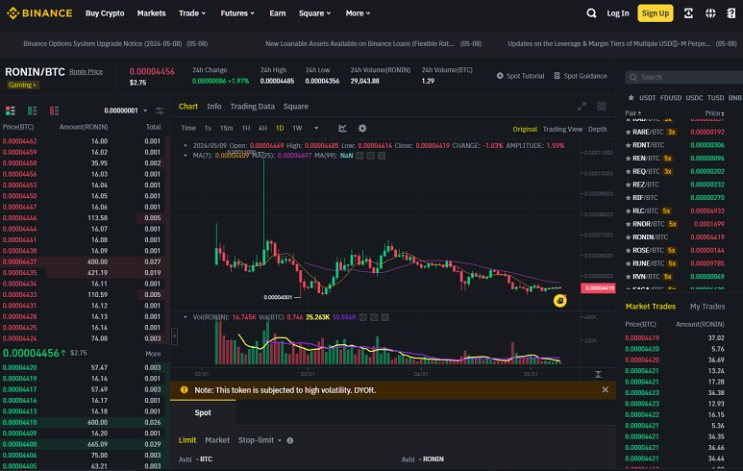Open order book display settings sliders icon
Viewport: 743px width, 471px height.
click(160, 111)
